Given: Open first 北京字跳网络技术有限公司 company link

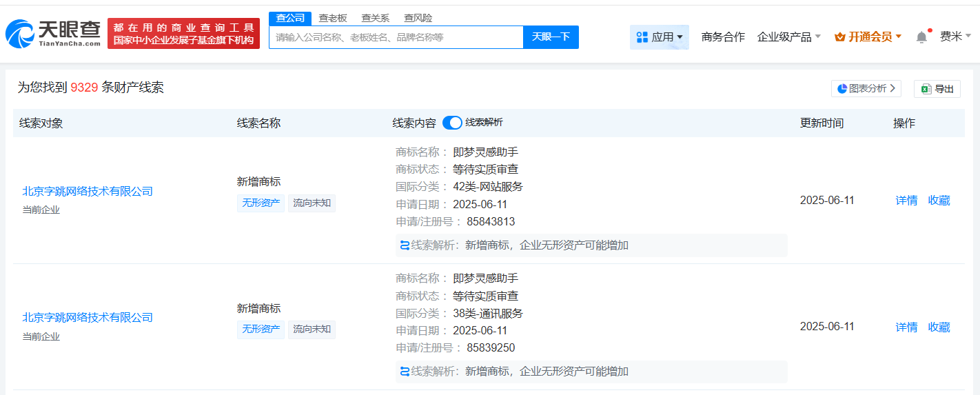Looking at the screenshot, I should coord(88,192).
